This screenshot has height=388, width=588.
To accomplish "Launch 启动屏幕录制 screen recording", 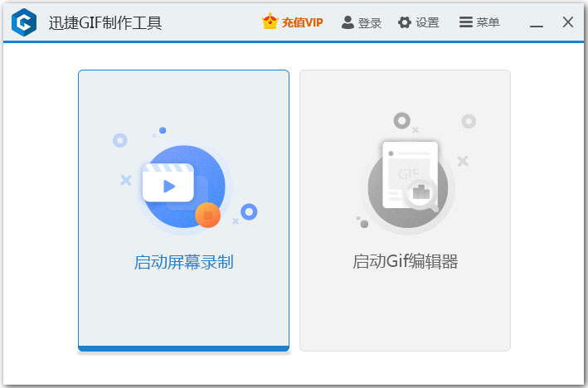I will tap(184, 262).
